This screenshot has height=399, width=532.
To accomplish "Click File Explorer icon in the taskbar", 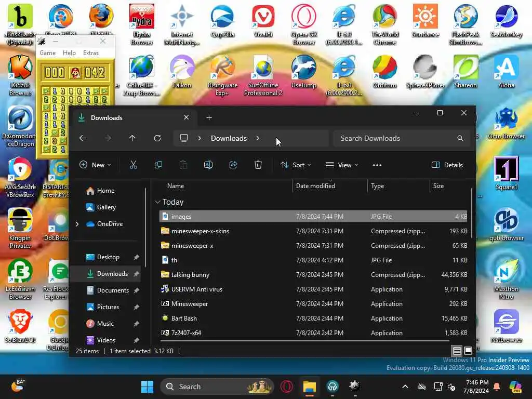I will tap(310, 387).
